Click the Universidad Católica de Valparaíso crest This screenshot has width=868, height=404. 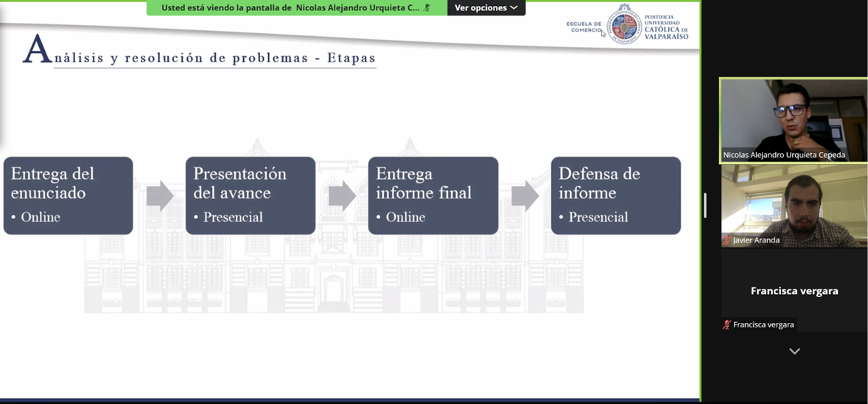click(x=624, y=26)
